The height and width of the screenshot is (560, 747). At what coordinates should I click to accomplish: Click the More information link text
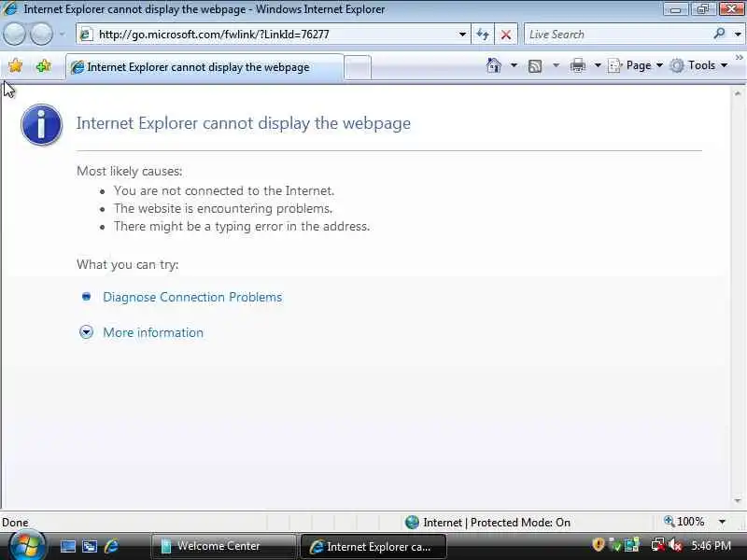[153, 332]
